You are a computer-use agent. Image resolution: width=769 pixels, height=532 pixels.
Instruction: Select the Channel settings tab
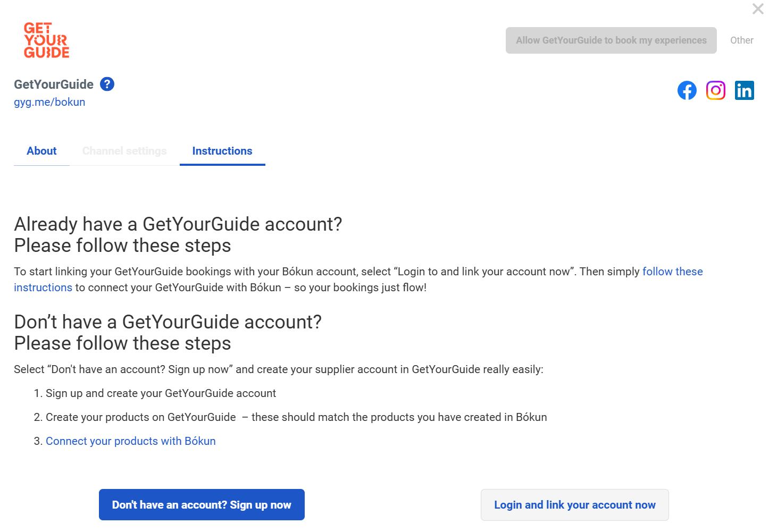(124, 151)
